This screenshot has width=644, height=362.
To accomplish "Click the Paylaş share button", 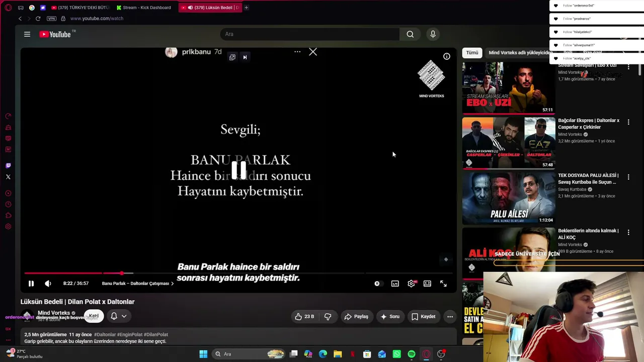I will tap(356, 317).
